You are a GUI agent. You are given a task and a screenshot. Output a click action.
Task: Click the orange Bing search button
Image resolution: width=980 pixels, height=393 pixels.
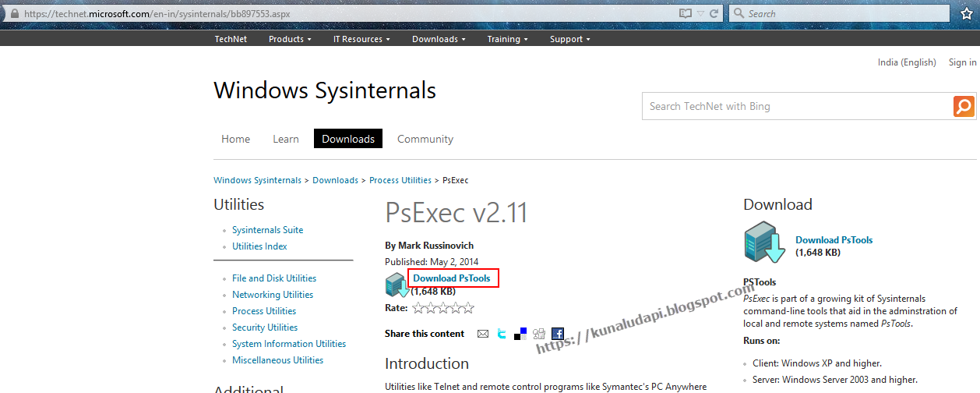pos(964,106)
